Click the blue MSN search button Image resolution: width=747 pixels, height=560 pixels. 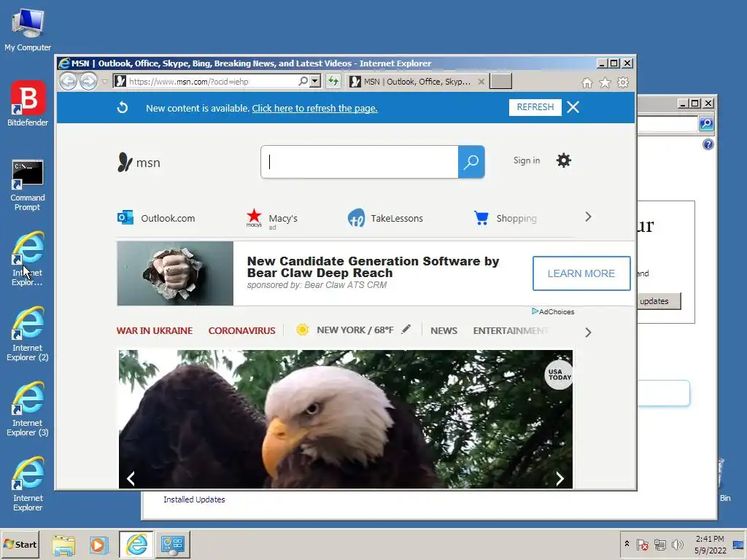471,162
